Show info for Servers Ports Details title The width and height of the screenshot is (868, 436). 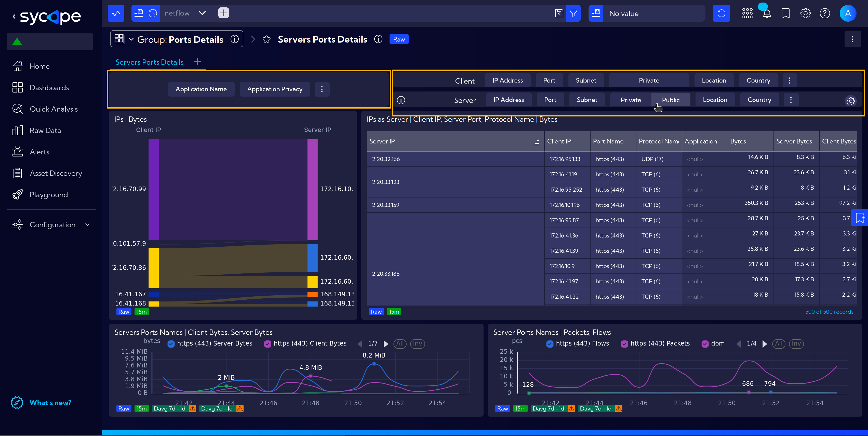[x=378, y=39]
